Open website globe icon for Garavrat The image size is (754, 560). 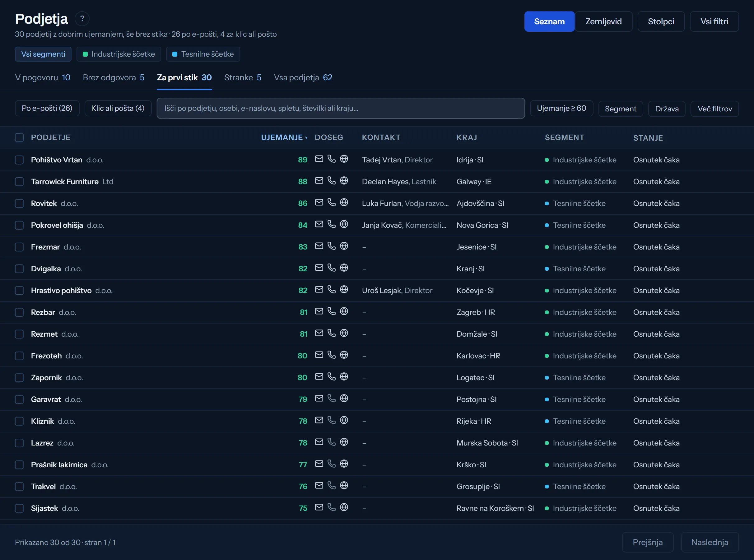(x=344, y=399)
